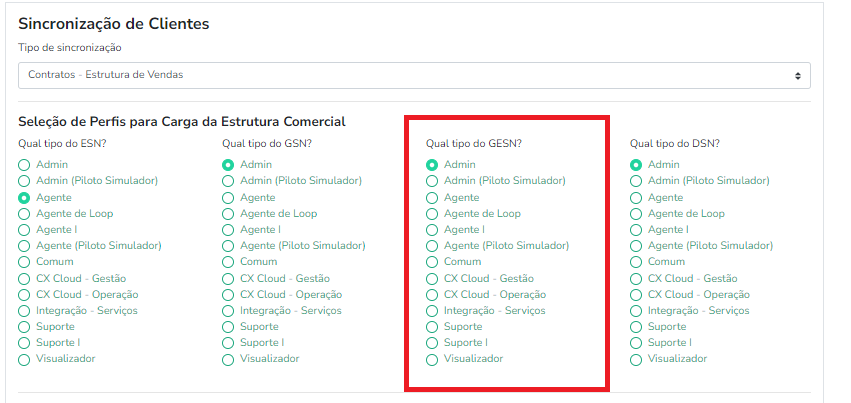Choose CX Cloud - Gestão under GSN
The height and width of the screenshot is (403, 851).
[x=228, y=279]
